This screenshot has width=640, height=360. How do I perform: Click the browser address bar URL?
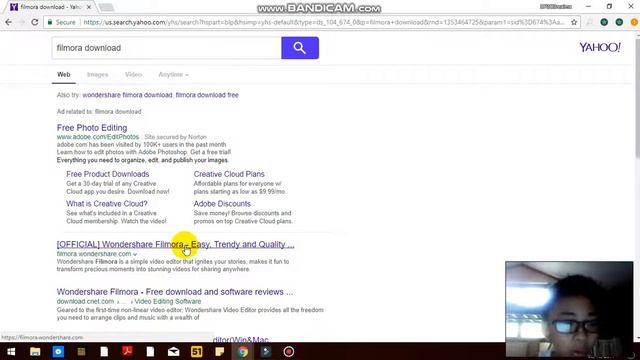324,22
